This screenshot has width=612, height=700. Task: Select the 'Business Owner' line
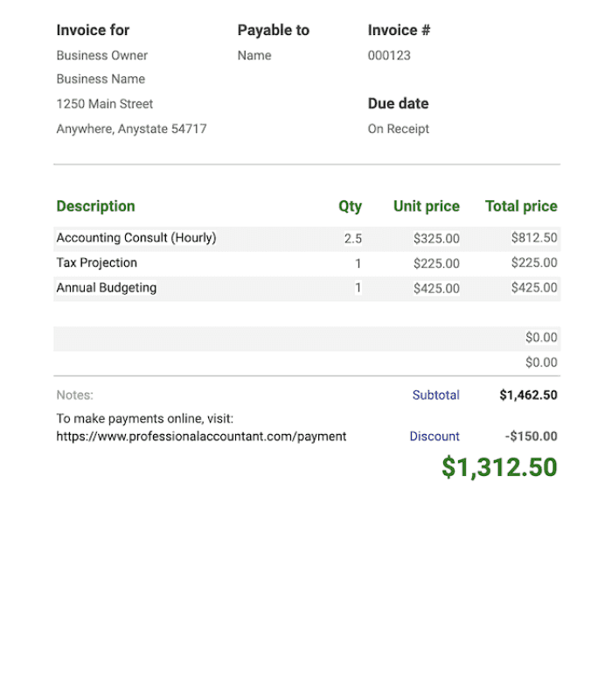tap(101, 55)
